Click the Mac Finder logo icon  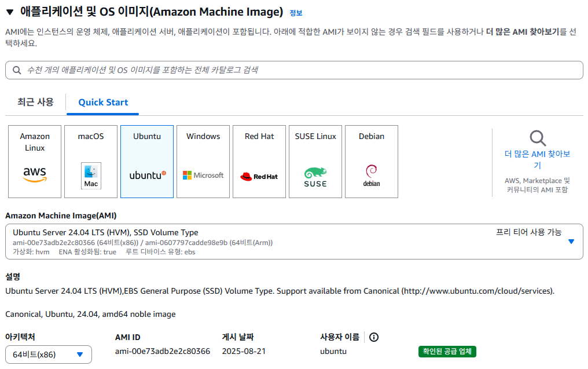[x=91, y=176]
